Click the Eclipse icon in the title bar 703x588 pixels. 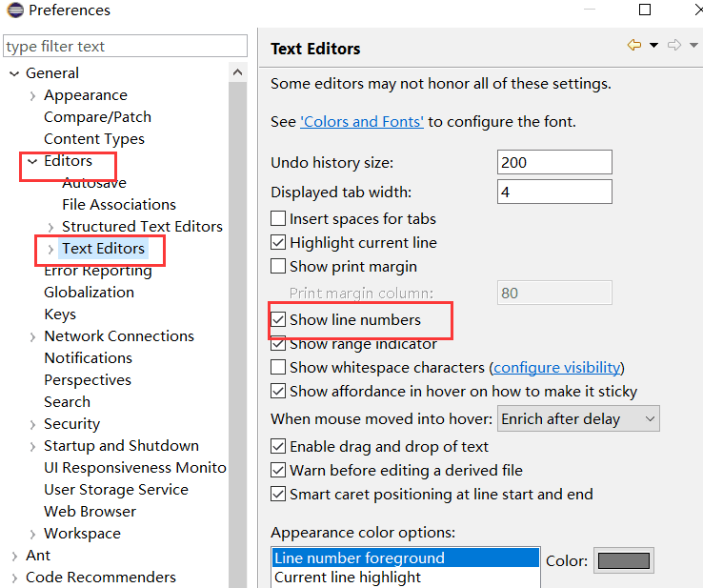click(14, 10)
